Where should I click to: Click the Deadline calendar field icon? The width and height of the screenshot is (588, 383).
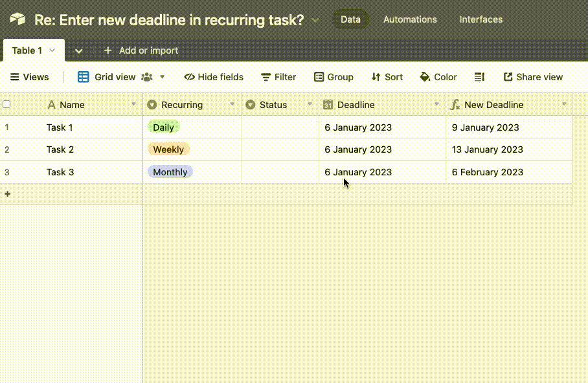[328, 105]
